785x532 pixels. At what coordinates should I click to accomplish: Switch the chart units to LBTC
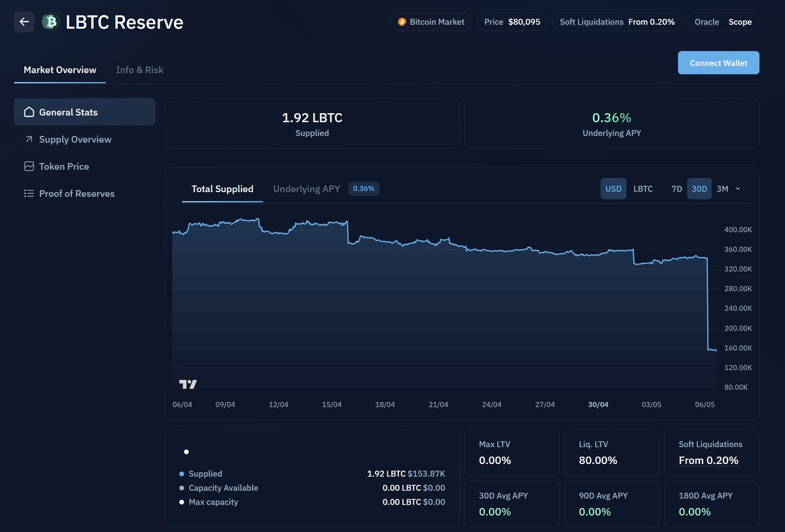[x=643, y=189]
